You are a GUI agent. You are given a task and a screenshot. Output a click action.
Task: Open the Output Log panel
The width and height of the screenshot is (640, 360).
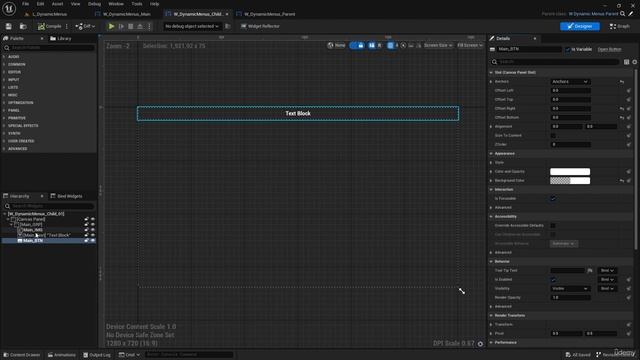[x=97, y=355]
